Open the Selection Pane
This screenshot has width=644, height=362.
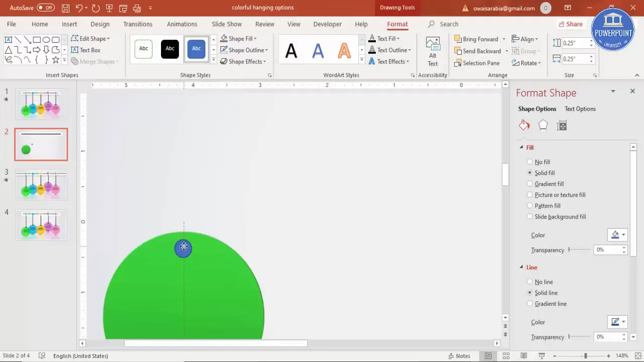[477, 63]
